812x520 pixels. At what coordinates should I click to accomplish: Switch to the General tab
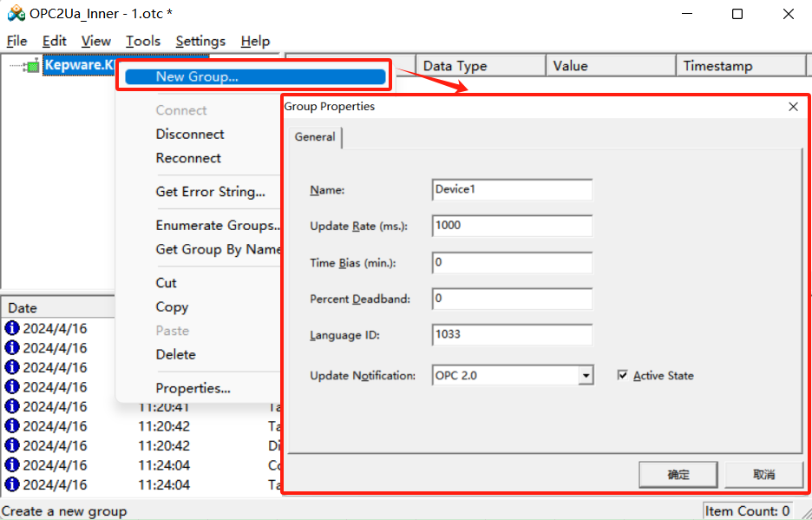(315, 137)
